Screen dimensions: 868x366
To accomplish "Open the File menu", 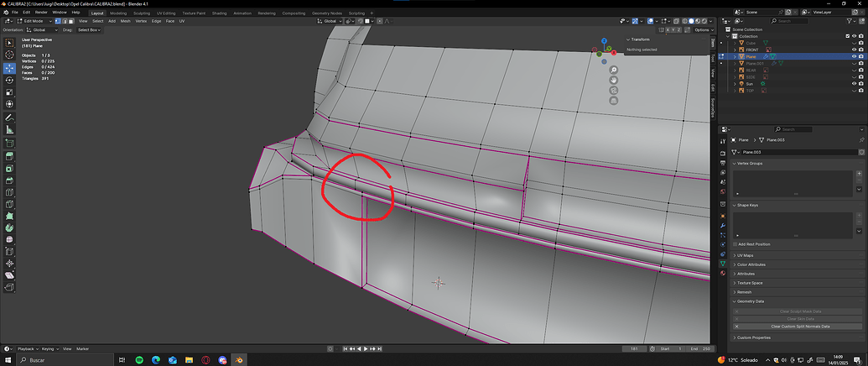I will coord(15,13).
